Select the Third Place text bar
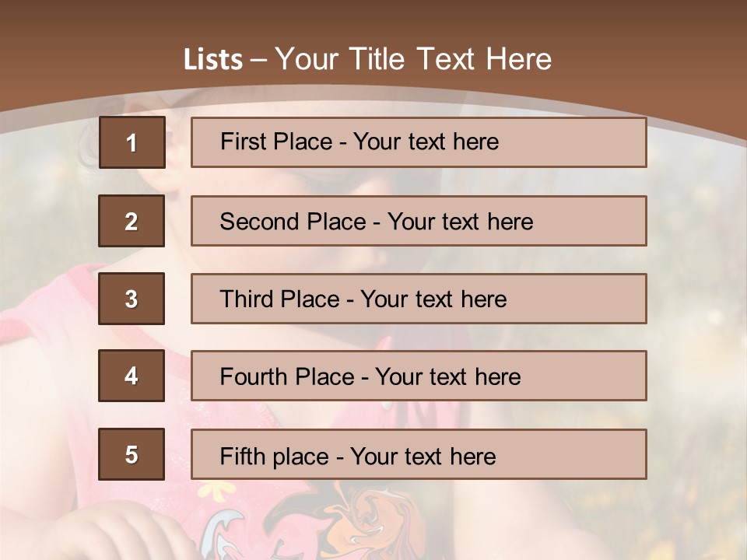The image size is (747, 560). click(x=419, y=299)
